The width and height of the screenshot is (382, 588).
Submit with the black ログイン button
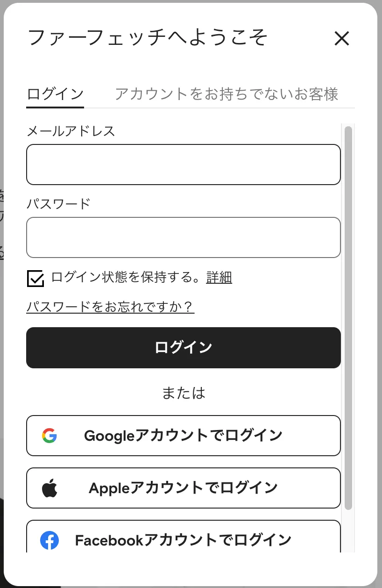click(184, 348)
